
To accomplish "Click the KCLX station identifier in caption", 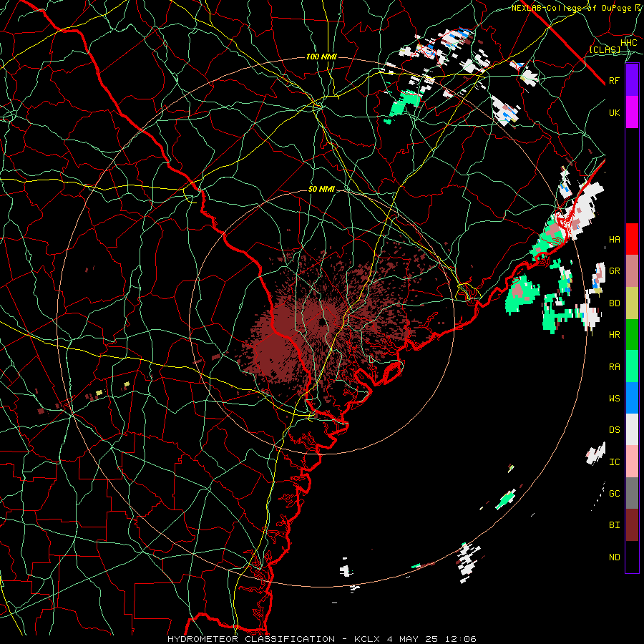I will click(x=366, y=639).
